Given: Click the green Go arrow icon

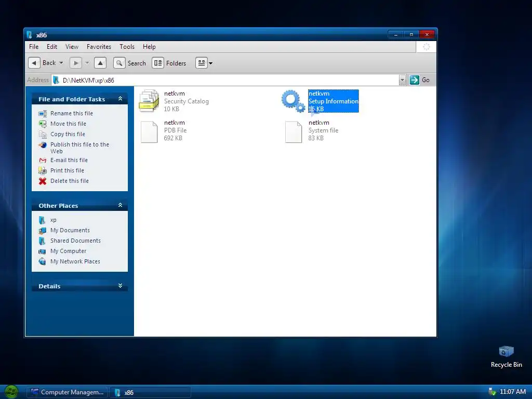Looking at the screenshot, I should [414, 79].
